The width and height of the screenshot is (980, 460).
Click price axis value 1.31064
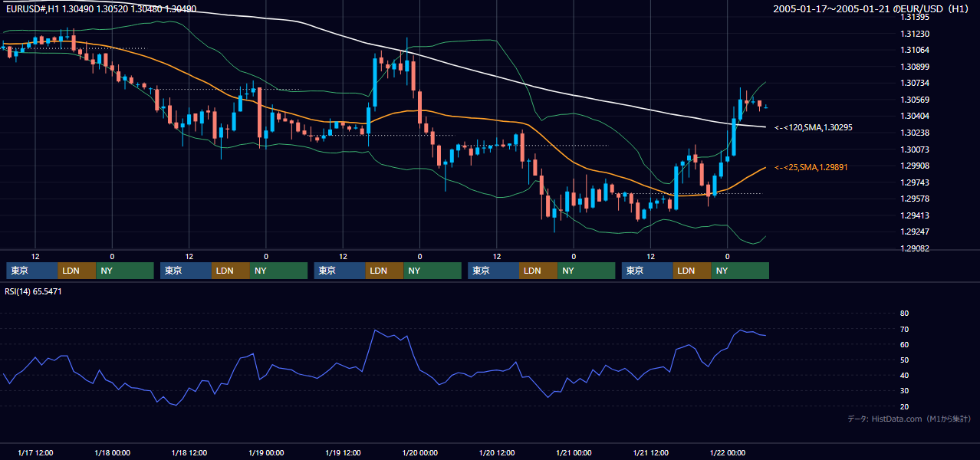pyautogui.click(x=914, y=50)
